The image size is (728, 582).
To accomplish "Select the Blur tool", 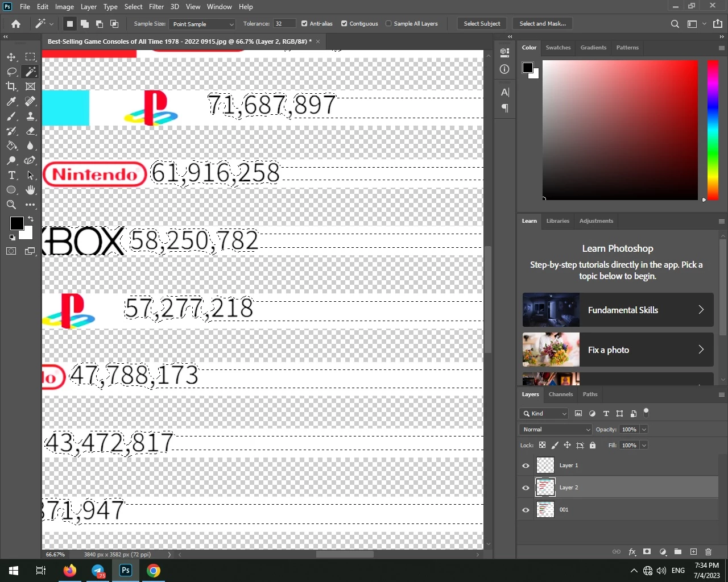I will point(31,145).
